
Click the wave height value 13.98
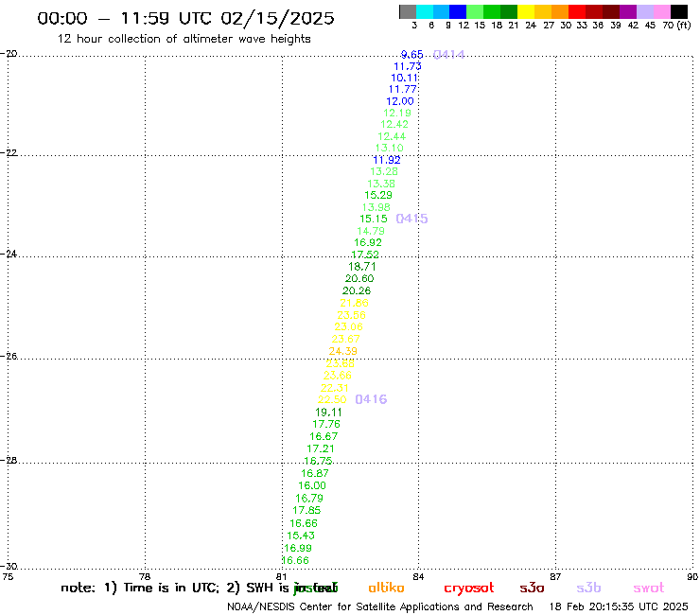pos(376,207)
